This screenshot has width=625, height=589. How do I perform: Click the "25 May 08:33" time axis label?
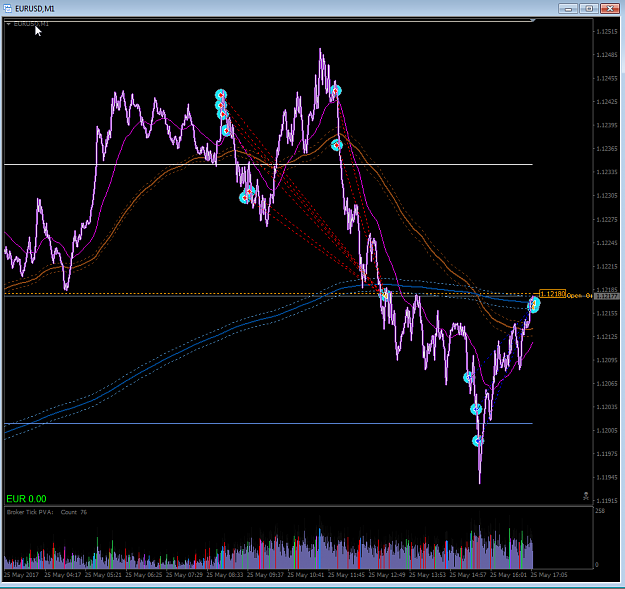click(x=225, y=575)
